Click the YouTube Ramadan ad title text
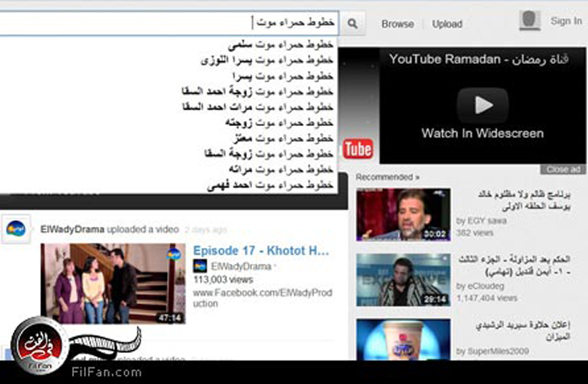This screenshot has height=384, width=588. point(479,59)
